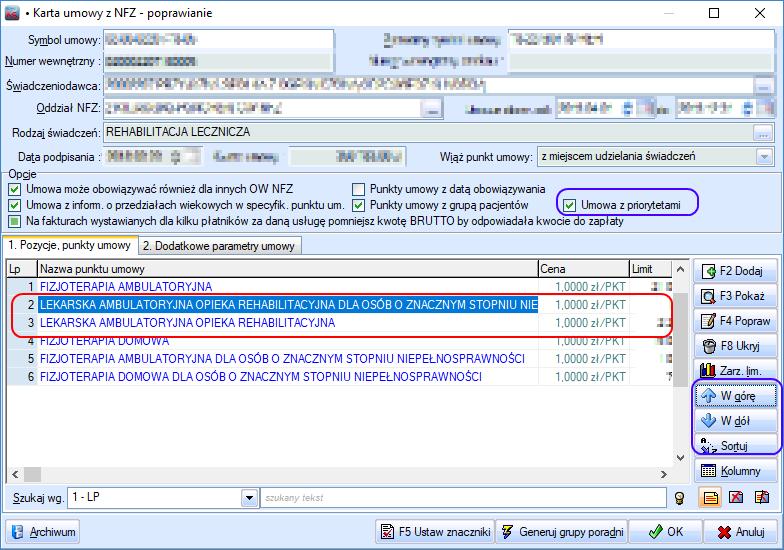Screen dimensions: 784x550
Task: Confirm with the OK button
Action: pos(666,532)
